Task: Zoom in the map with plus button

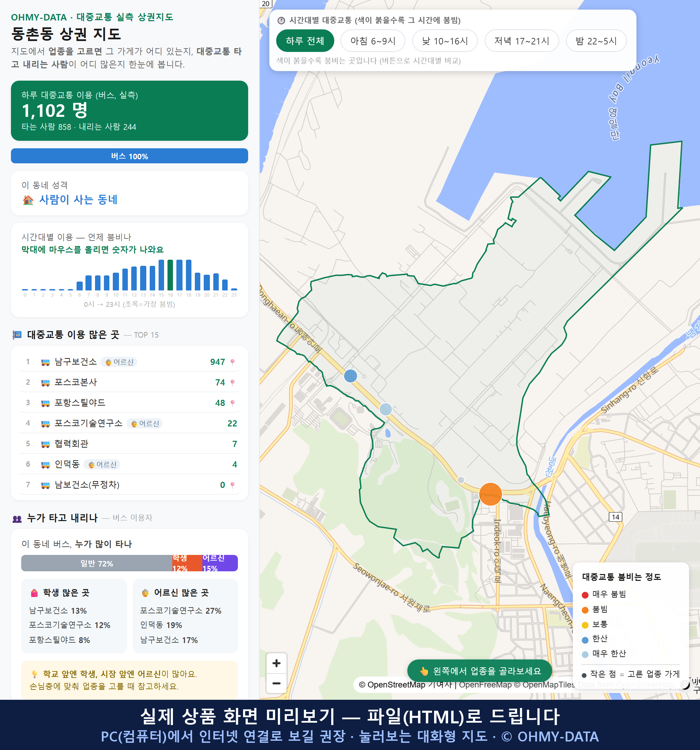Action: (x=276, y=663)
